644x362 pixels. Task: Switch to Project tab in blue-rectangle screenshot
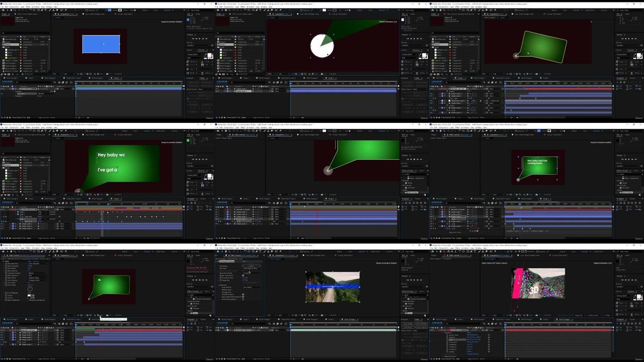point(4,14)
